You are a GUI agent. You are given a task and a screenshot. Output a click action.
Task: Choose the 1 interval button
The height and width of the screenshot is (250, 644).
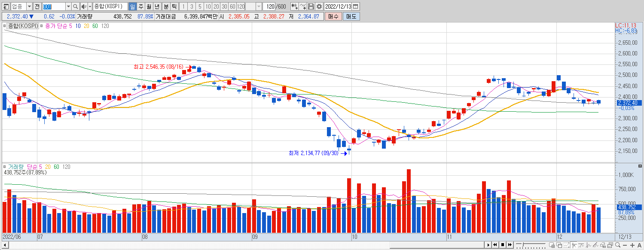pos(183,6)
